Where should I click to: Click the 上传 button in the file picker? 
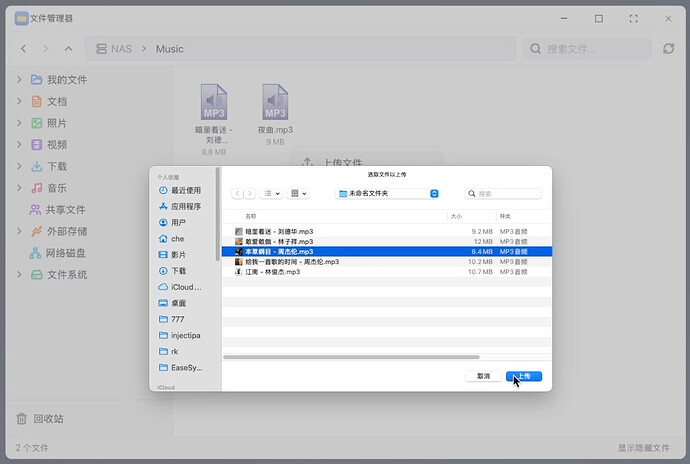524,376
